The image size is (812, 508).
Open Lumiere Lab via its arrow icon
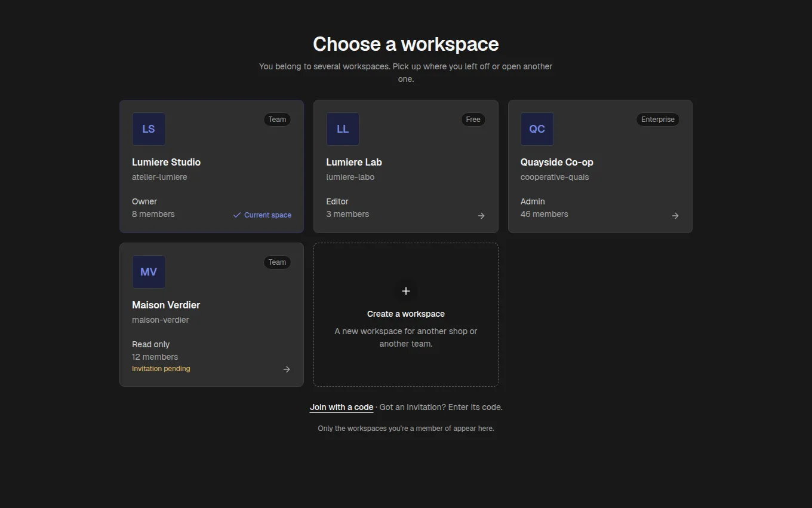click(481, 216)
